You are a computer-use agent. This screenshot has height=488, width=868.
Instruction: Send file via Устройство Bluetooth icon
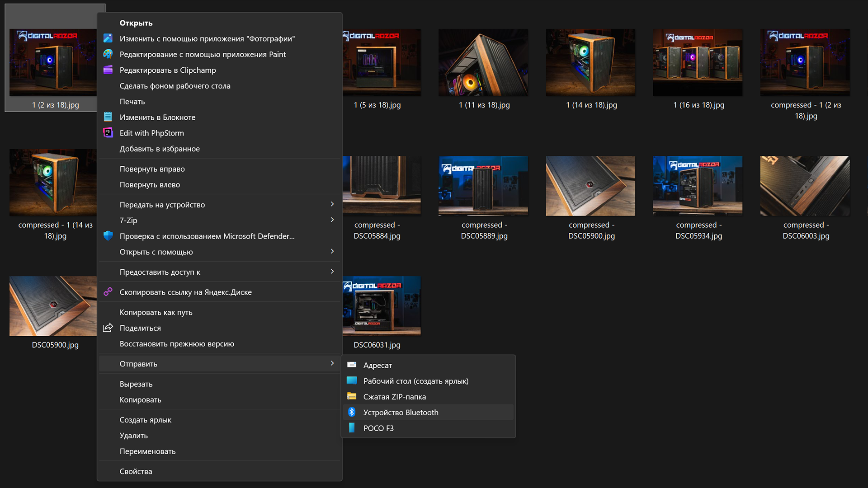[x=352, y=412]
